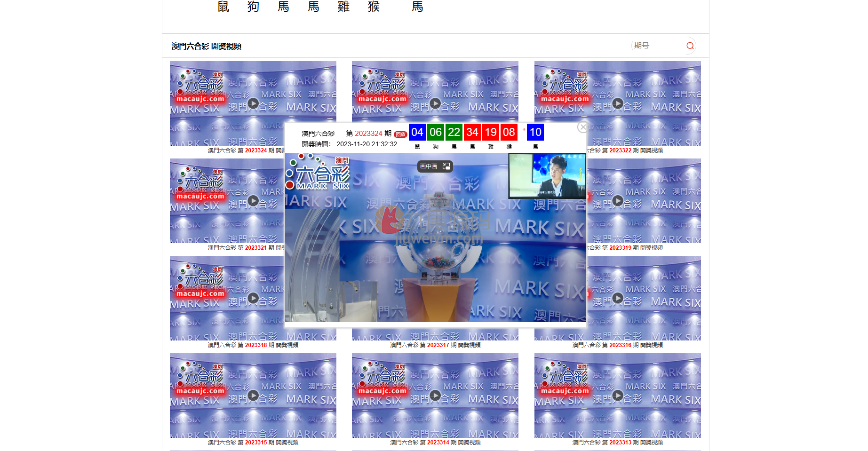Viewport: 868px width, 451px height.
Task: Play the 2023316 draw video
Action: 618,298
